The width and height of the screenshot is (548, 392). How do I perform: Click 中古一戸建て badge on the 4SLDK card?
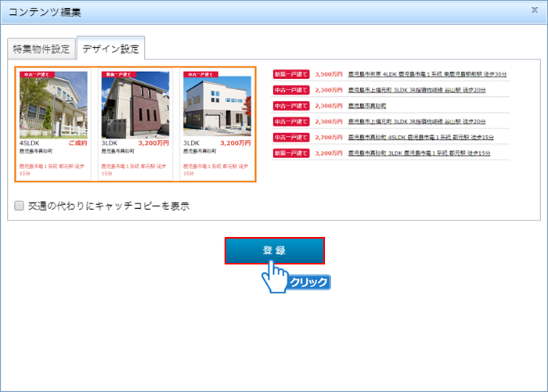tap(37, 74)
